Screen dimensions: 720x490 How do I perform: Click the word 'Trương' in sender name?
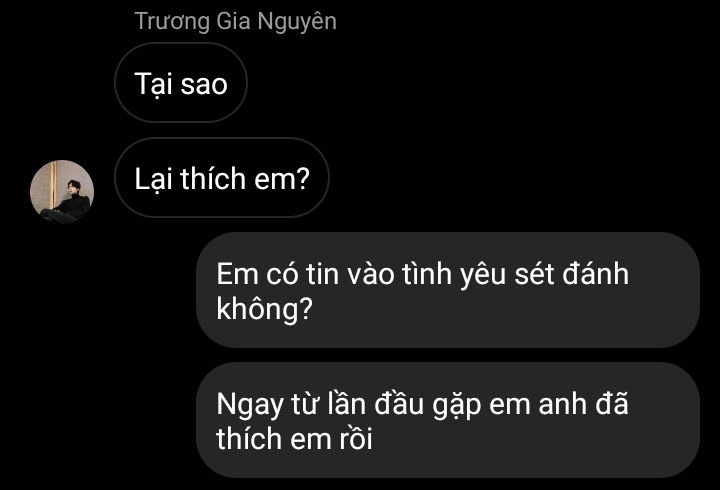point(172,22)
